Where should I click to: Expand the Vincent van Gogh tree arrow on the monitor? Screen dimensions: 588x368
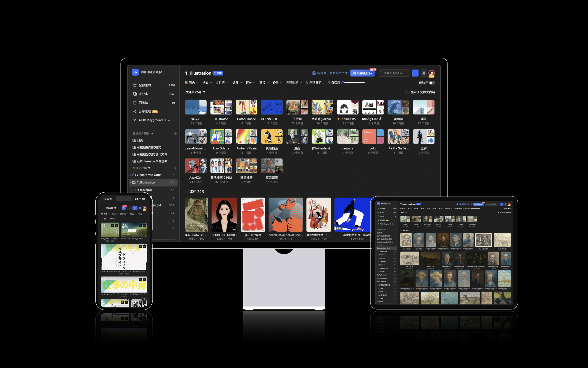click(130, 175)
